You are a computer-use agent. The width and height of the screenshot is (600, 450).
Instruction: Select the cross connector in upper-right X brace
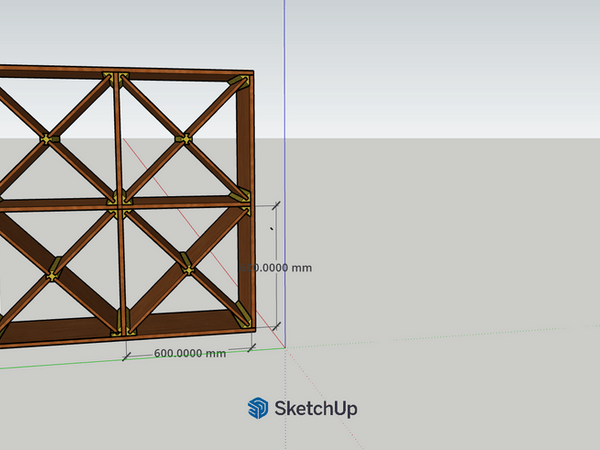click(x=183, y=137)
